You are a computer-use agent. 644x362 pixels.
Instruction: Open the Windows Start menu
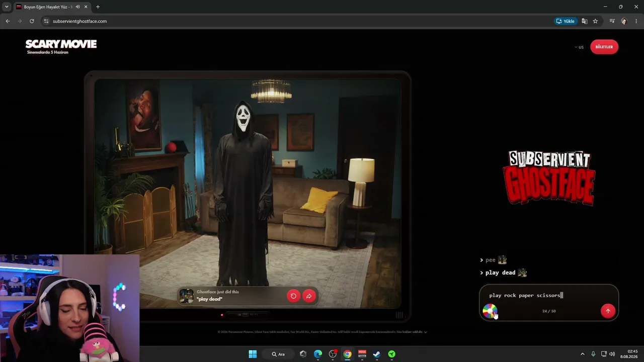[x=253, y=354]
